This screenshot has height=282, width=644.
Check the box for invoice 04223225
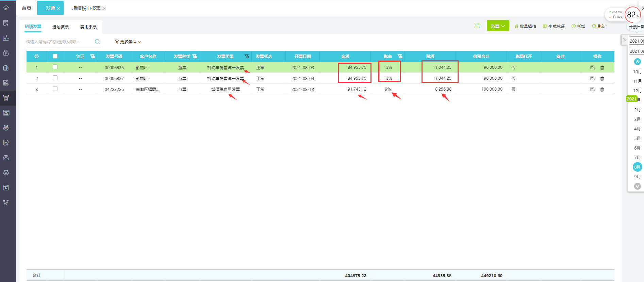55,89
